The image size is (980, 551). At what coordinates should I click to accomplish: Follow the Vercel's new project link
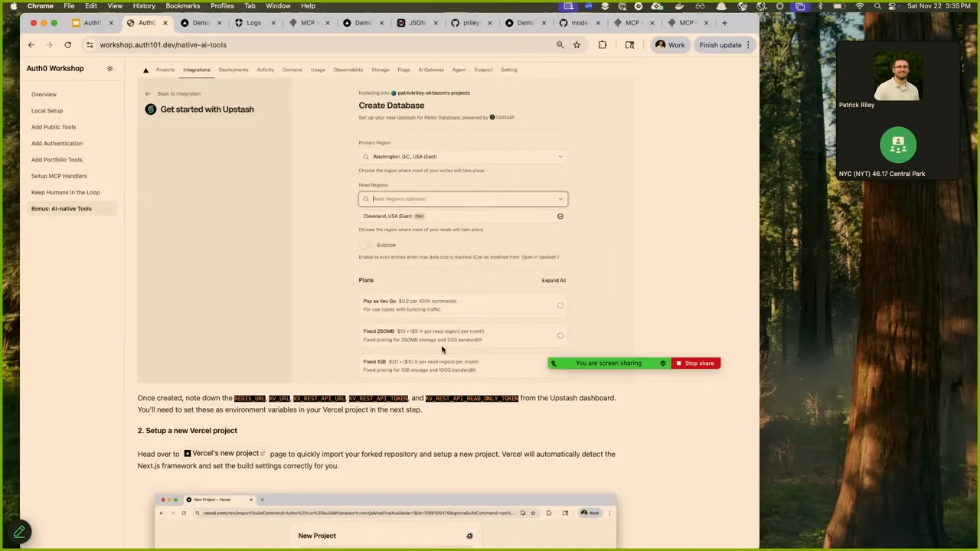pos(224,454)
